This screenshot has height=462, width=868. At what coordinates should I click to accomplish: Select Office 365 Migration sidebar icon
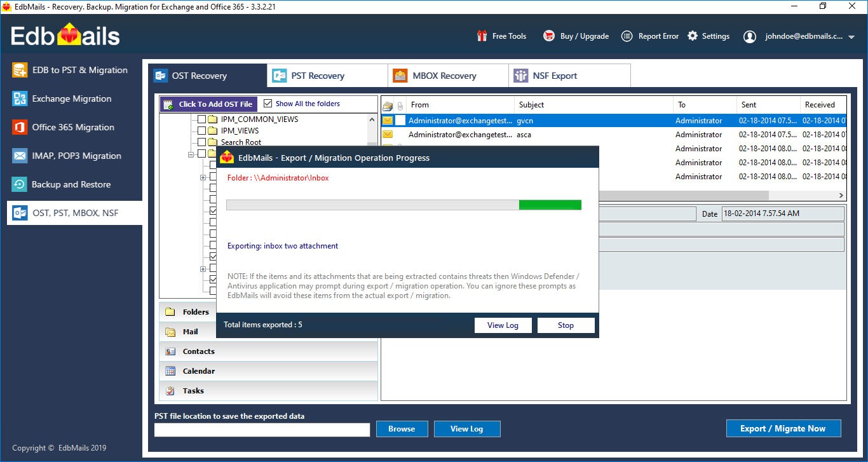click(x=18, y=127)
